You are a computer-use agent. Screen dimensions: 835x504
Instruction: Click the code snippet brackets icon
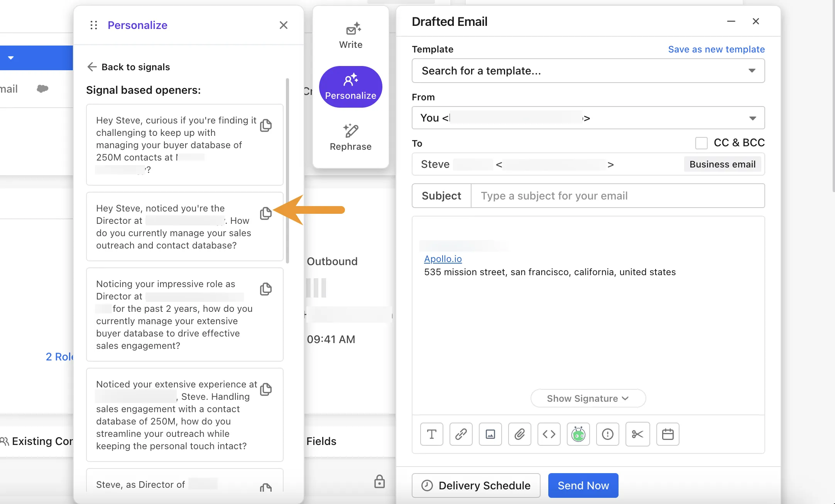[x=549, y=434]
